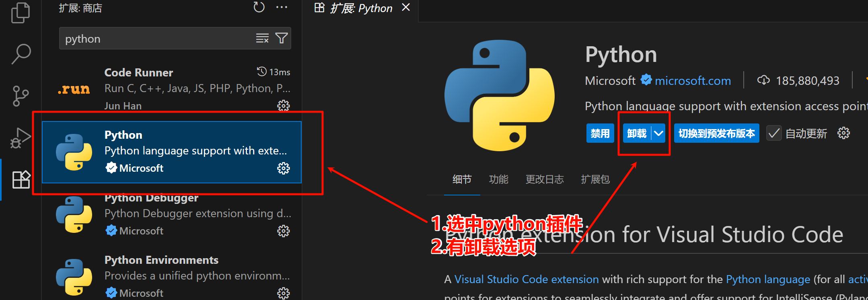Click the python extension search field
This screenshot has width=868, height=300.
157,39
